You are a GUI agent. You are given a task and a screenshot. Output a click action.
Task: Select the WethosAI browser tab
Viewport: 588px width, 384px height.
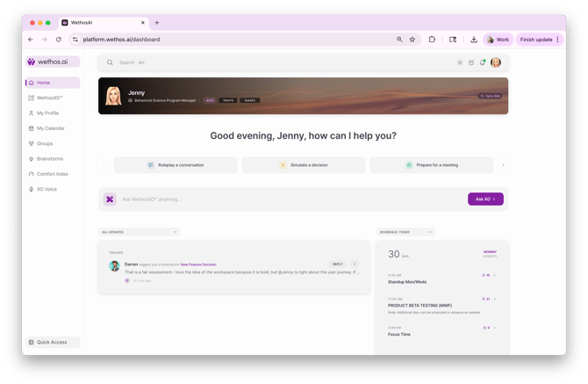point(104,23)
